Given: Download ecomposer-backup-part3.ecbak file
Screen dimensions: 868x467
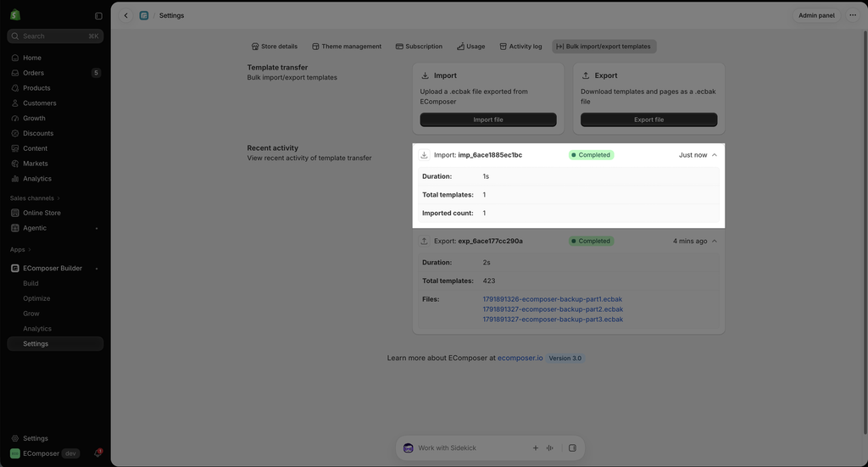Looking at the screenshot, I should click(x=553, y=320).
